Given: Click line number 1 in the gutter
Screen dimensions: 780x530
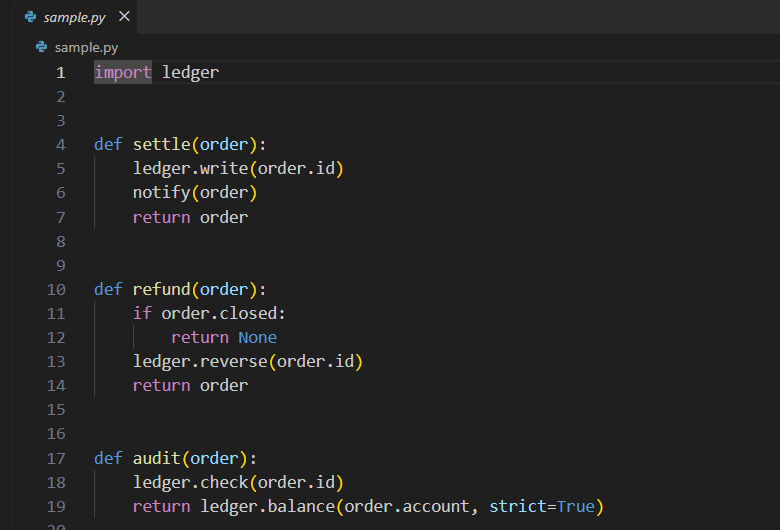Looking at the screenshot, I should click(x=61, y=73).
